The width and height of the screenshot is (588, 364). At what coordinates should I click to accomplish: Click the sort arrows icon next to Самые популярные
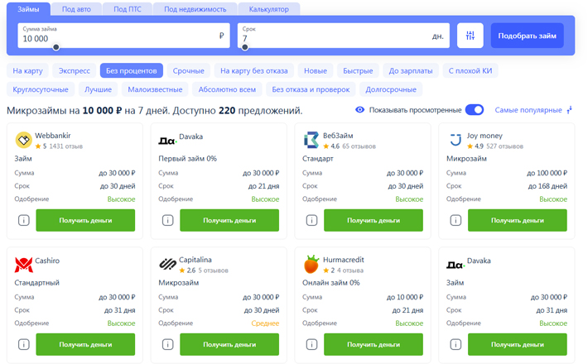point(569,110)
